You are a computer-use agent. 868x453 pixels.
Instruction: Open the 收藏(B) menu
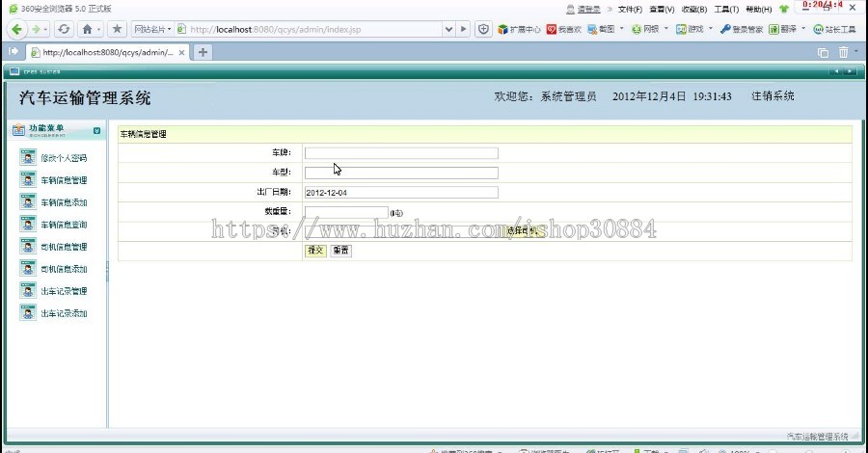click(x=694, y=10)
